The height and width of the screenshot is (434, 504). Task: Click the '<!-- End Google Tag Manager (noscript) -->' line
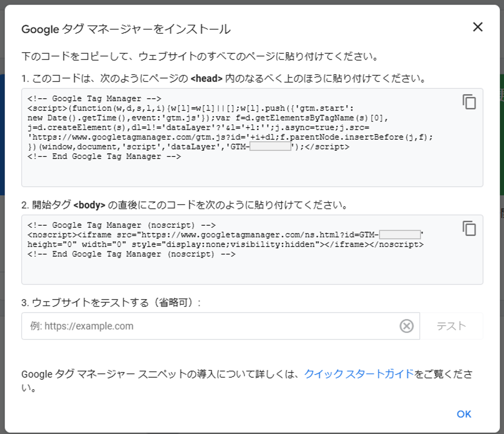coord(131,254)
